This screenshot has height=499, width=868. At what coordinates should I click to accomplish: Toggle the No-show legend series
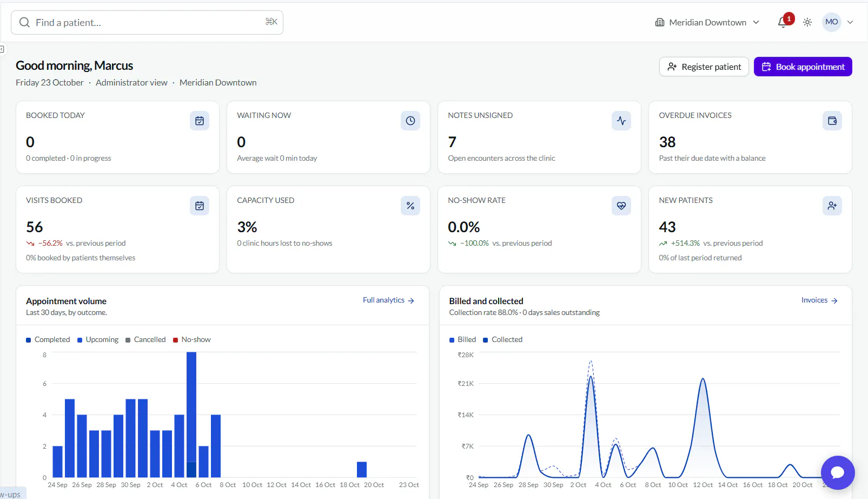[192, 339]
